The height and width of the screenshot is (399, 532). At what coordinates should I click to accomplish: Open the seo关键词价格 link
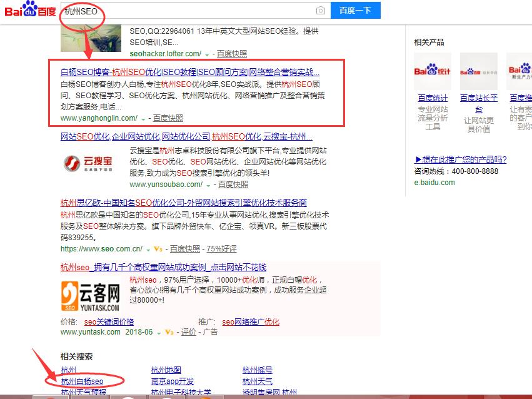[x=109, y=322]
